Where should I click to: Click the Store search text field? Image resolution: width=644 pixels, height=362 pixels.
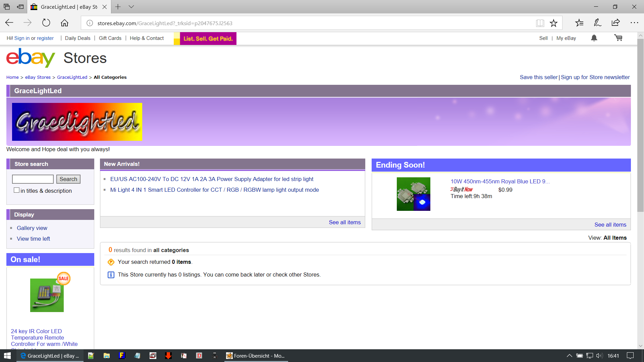[33, 179]
